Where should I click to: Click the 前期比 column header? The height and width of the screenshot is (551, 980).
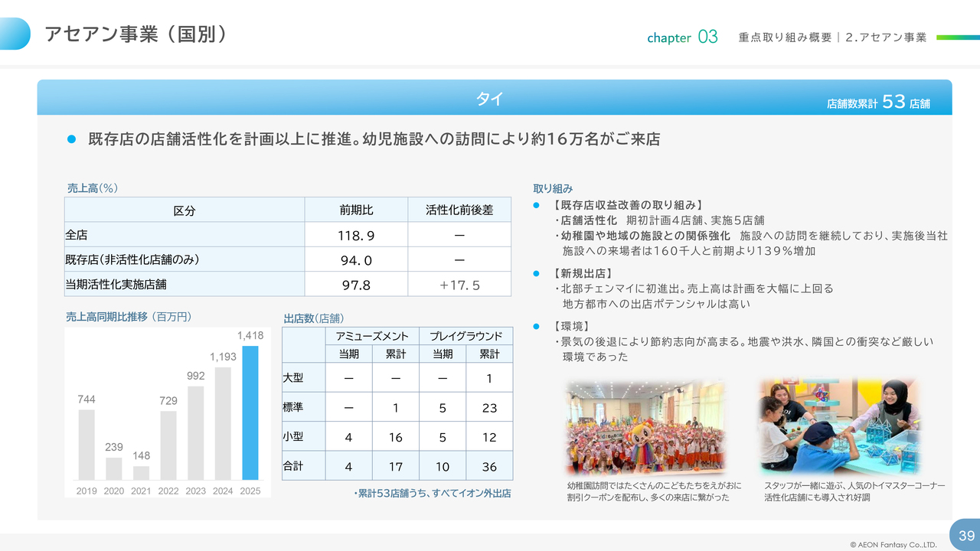[356, 210]
